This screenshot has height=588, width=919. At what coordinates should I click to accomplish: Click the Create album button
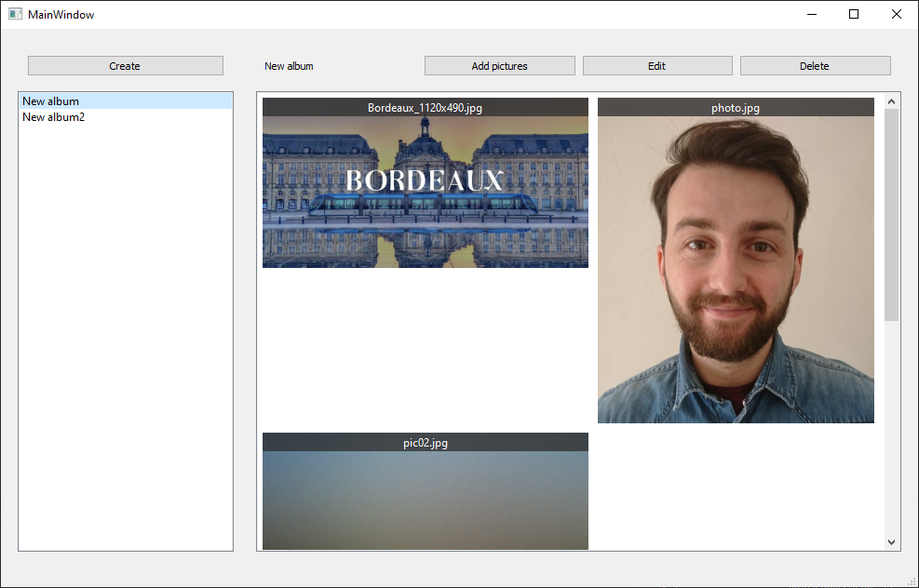click(x=126, y=66)
